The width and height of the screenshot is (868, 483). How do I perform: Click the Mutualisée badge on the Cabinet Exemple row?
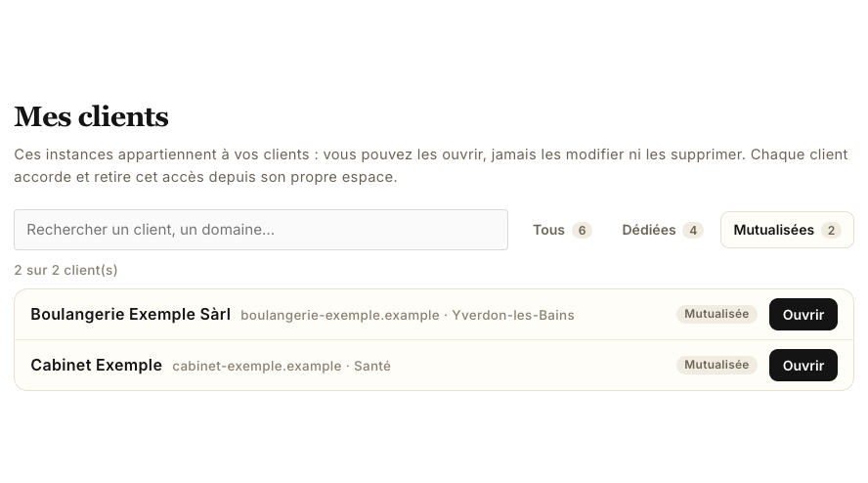click(x=716, y=365)
